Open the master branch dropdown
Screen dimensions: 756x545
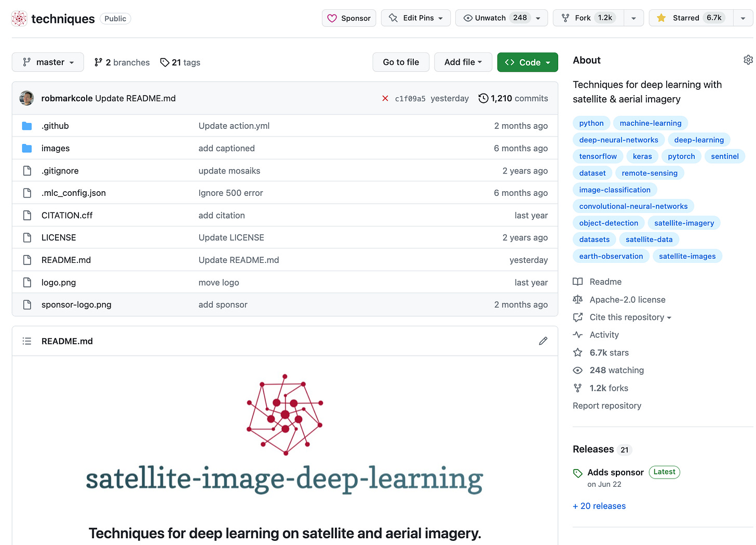pos(48,62)
